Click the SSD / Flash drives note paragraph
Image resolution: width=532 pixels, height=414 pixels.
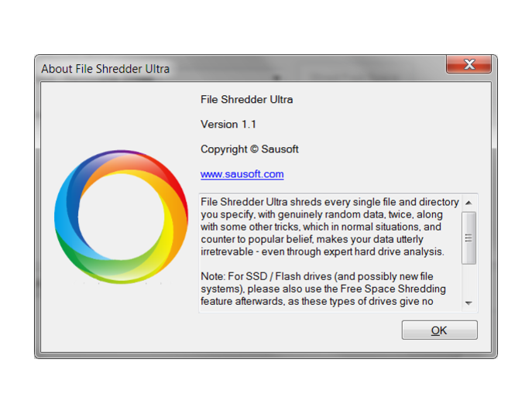coord(322,289)
